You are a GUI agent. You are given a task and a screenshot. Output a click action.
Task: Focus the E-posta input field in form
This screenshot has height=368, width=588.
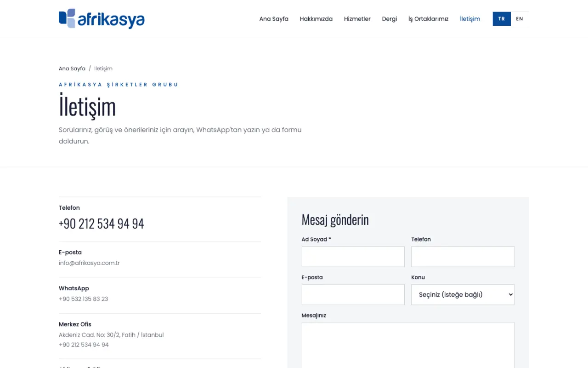click(x=353, y=294)
